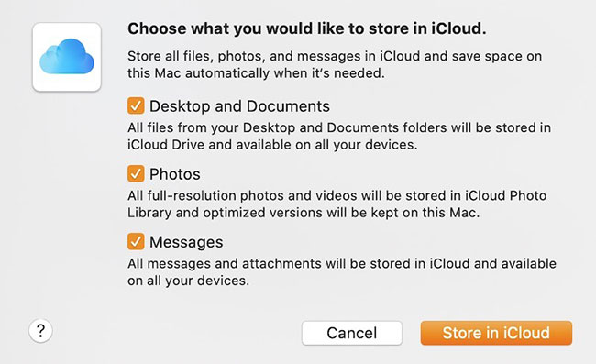The width and height of the screenshot is (596, 364).
Task: Click the line ending optimized versions kept on this Mac
Action: point(304,213)
